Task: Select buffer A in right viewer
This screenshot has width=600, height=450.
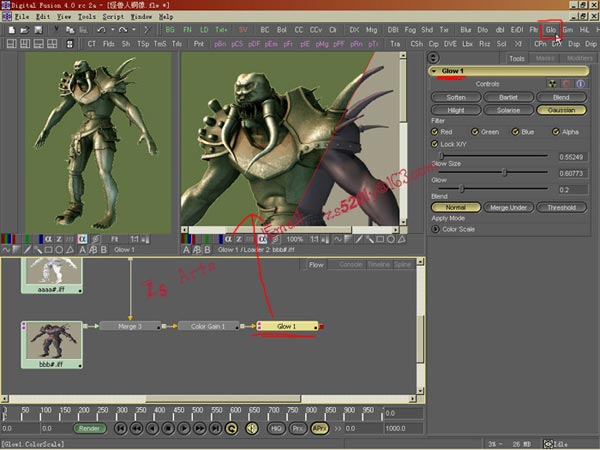Action: pyautogui.click(x=186, y=250)
